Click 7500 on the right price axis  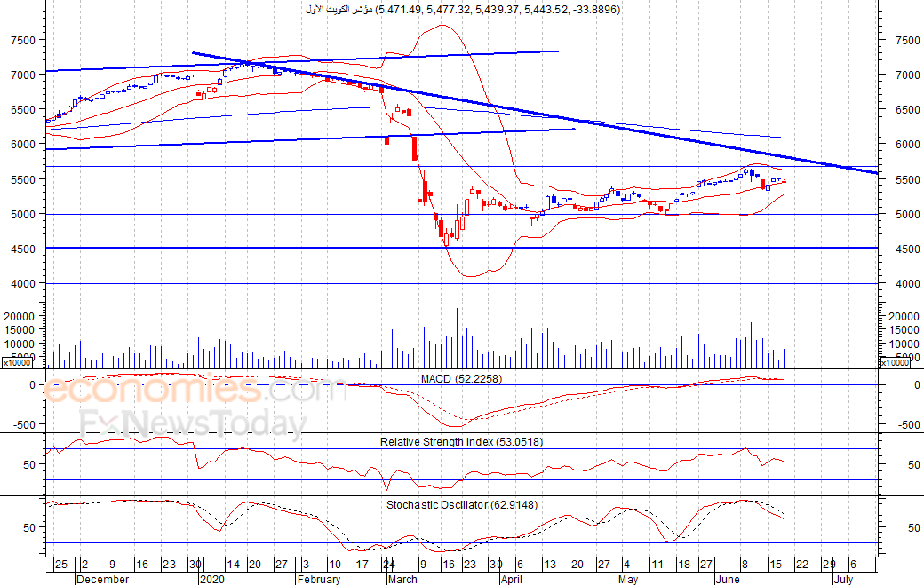907,41
